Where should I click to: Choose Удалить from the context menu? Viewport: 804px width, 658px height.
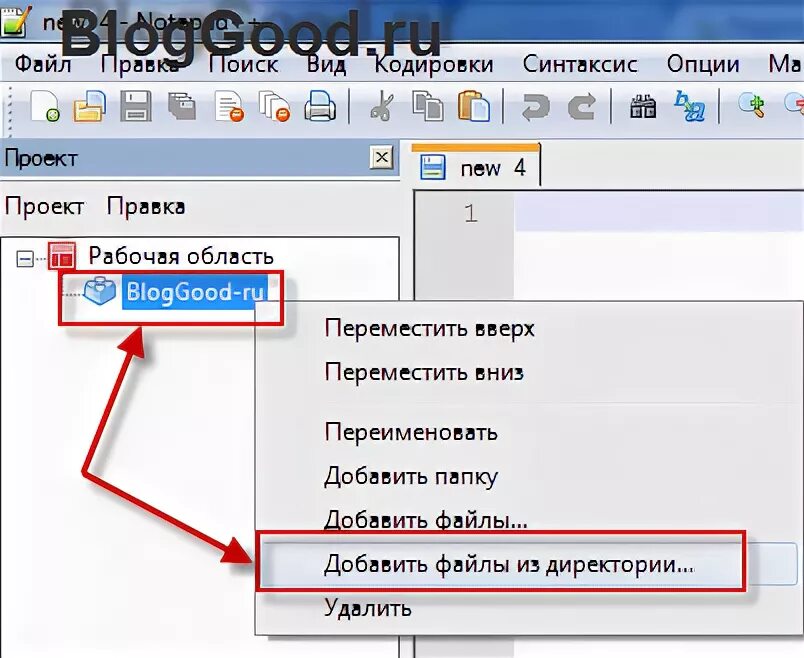(x=529, y=608)
